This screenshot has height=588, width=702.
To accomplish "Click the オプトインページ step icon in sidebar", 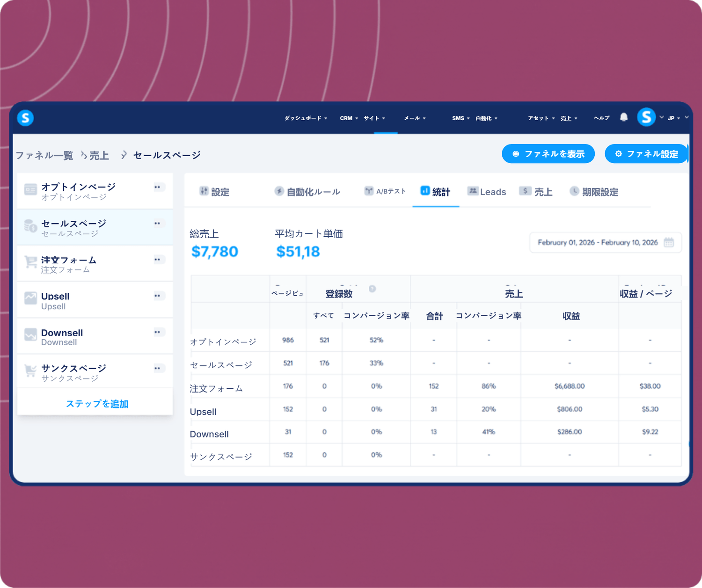I will [x=30, y=189].
